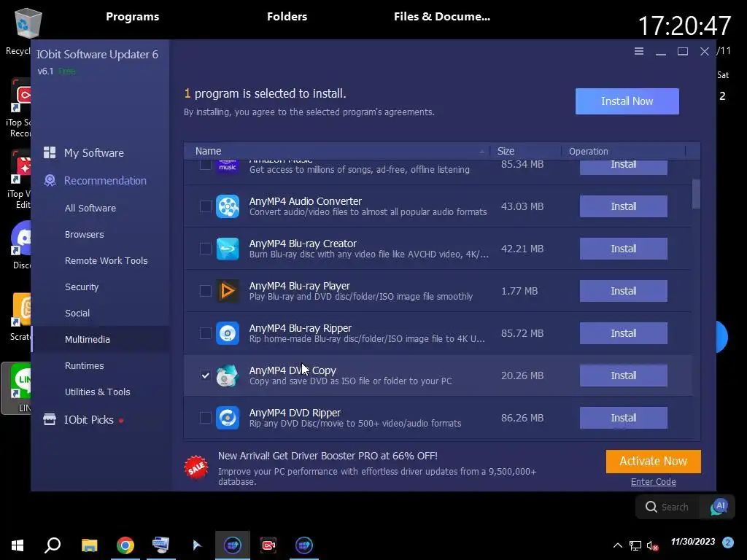Uncheck the AnyMP4 DVD Copy checkbox

coord(205,376)
